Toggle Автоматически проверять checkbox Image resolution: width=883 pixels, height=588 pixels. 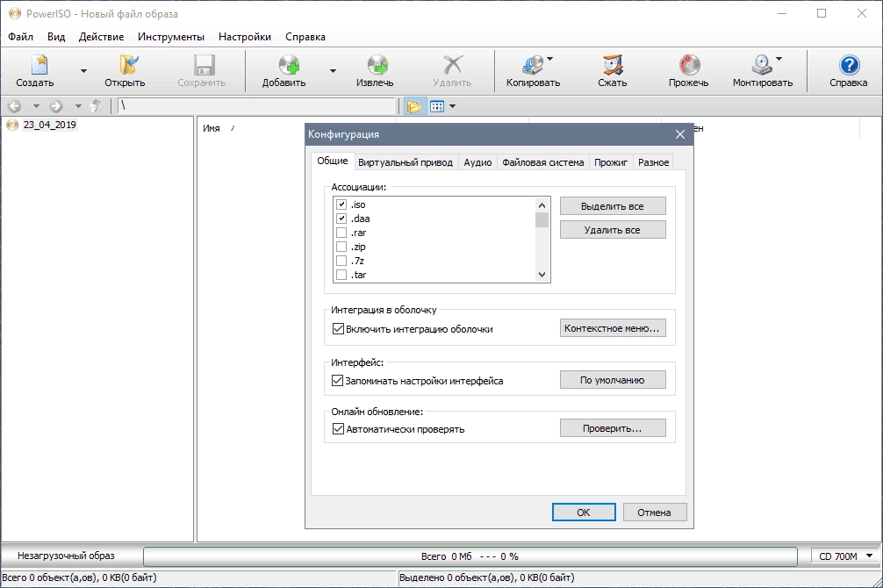[339, 429]
